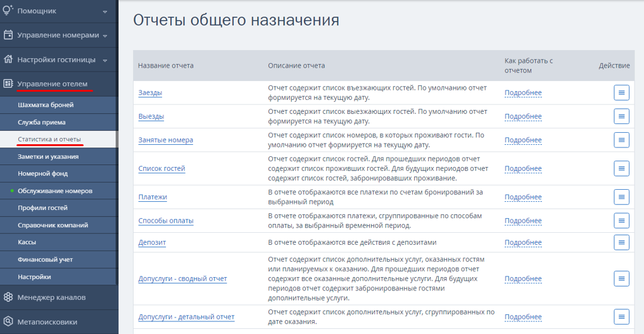Open Допуслуги - детальный отчет link
This screenshot has height=334, width=644.
point(186,317)
